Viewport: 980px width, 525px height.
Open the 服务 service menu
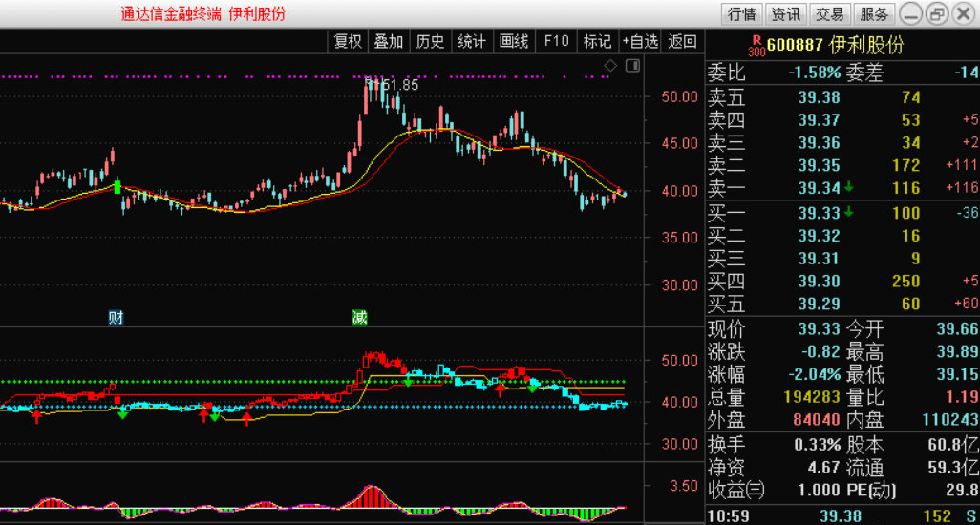tap(874, 13)
